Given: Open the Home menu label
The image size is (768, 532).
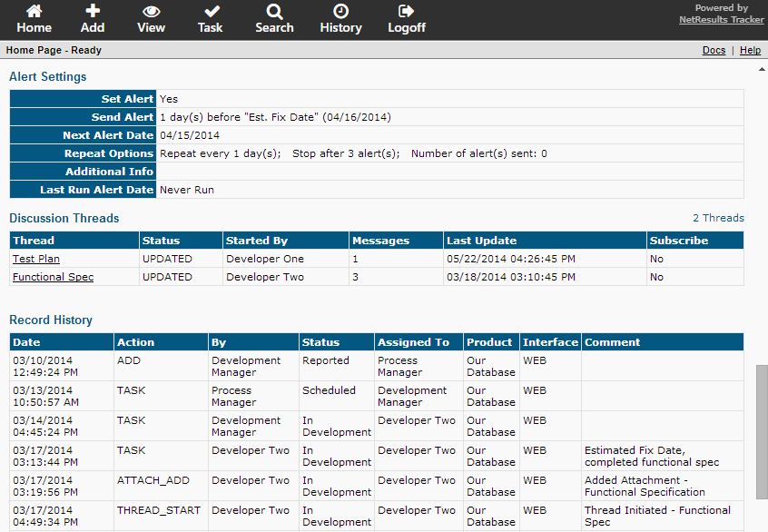Looking at the screenshot, I should point(34,27).
